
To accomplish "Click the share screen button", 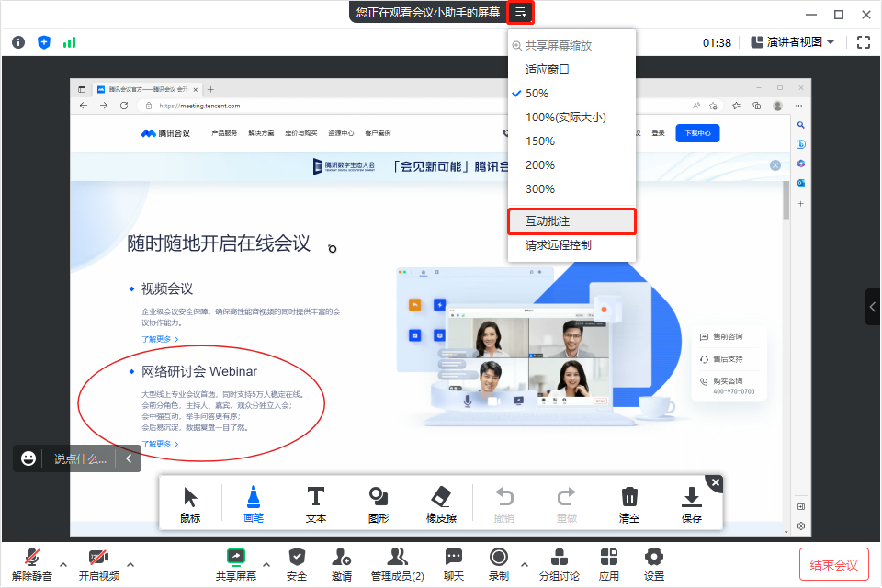I will 236,564.
